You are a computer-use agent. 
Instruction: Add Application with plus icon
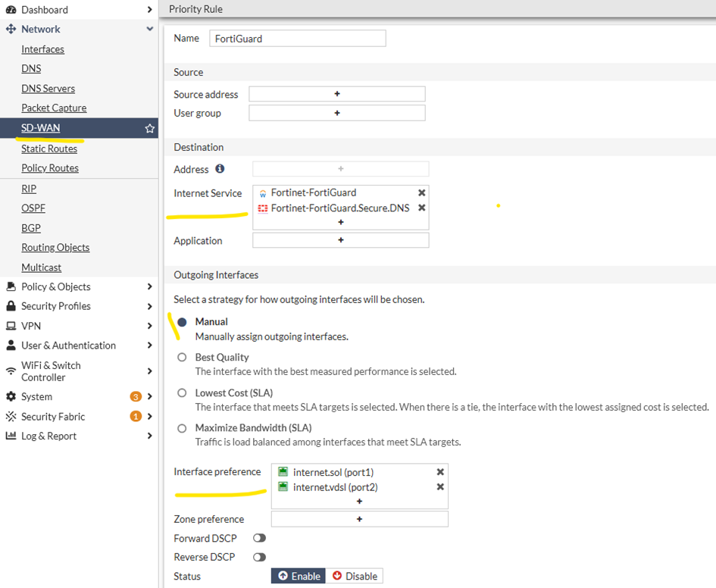click(341, 240)
